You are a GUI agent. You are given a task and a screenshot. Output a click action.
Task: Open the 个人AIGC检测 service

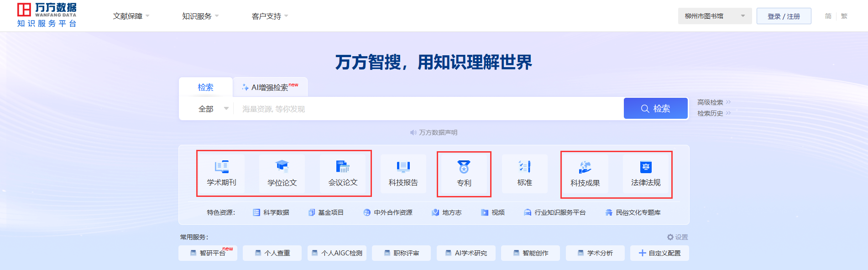[x=337, y=253]
